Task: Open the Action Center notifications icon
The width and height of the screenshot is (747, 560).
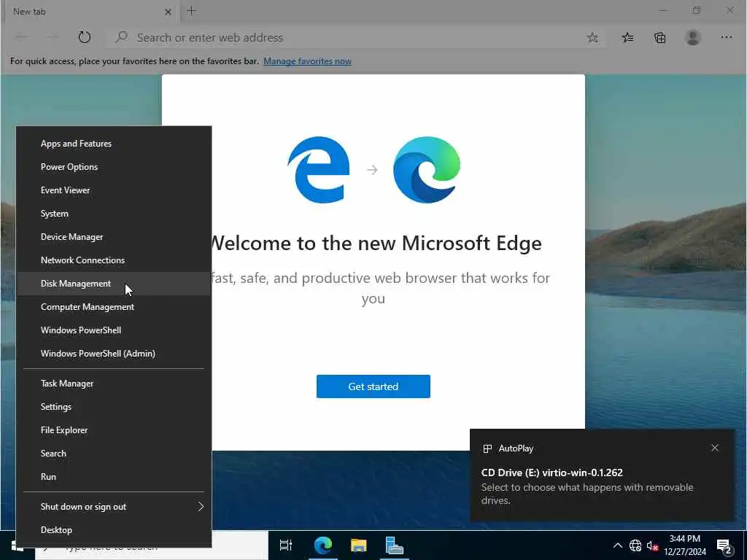Action: point(724,546)
